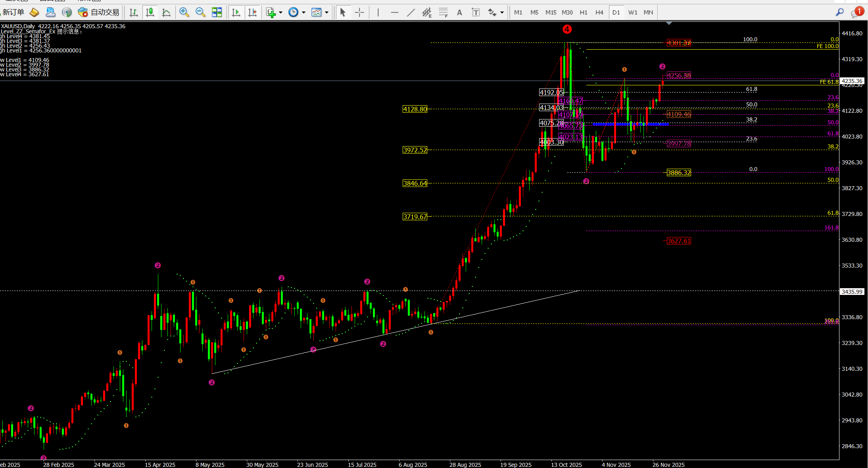Screen dimensions: 868x468
Task: Click the zoom in magnifier icon
Action: pos(184,12)
